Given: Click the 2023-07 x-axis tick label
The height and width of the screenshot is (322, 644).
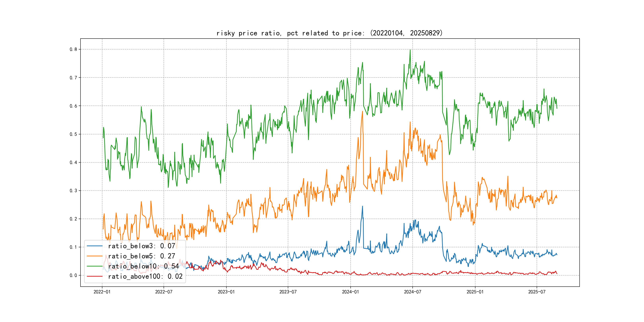Looking at the screenshot, I should [x=288, y=292].
